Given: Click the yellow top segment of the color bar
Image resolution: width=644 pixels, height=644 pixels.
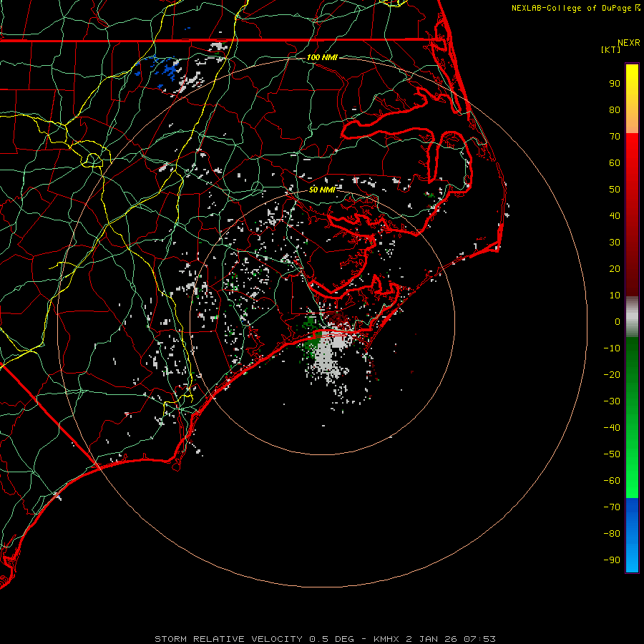Looking at the screenshot, I should pyautogui.click(x=632, y=98).
